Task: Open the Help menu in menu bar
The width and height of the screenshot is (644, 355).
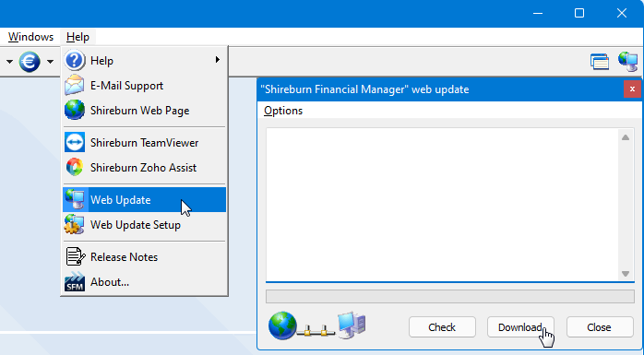Action: point(78,37)
